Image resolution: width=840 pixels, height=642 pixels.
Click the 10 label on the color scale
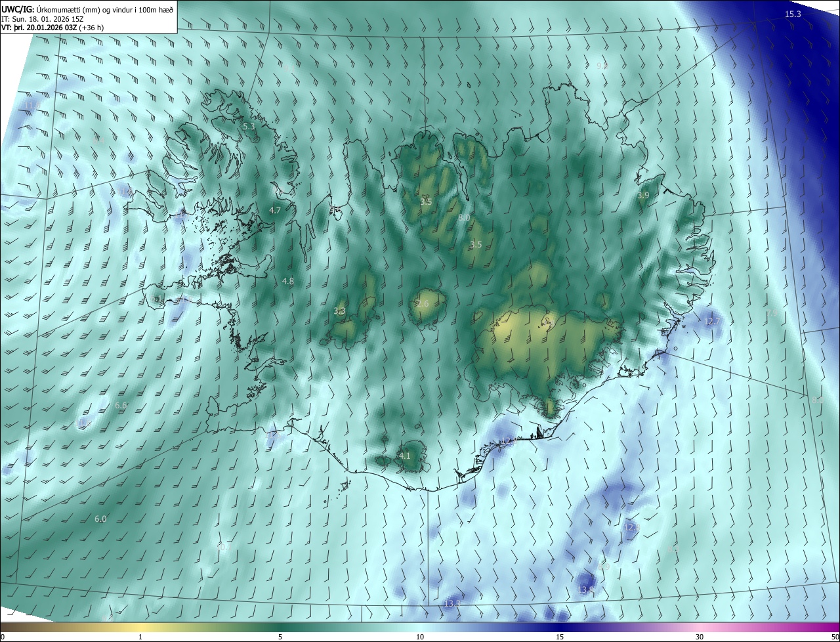(x=420, y=637)
